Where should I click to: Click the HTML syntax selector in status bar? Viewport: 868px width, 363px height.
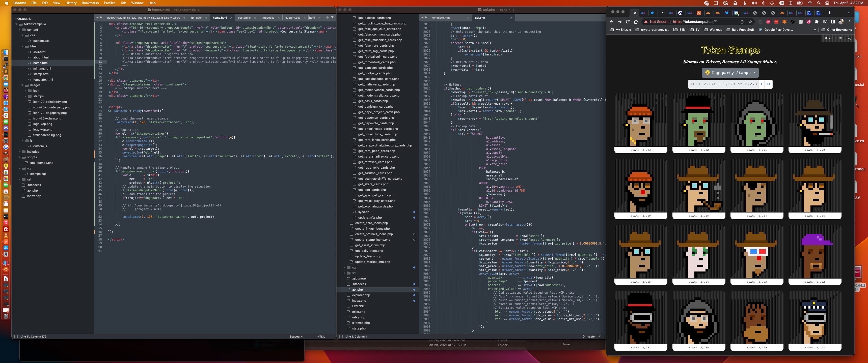(321, 336)
